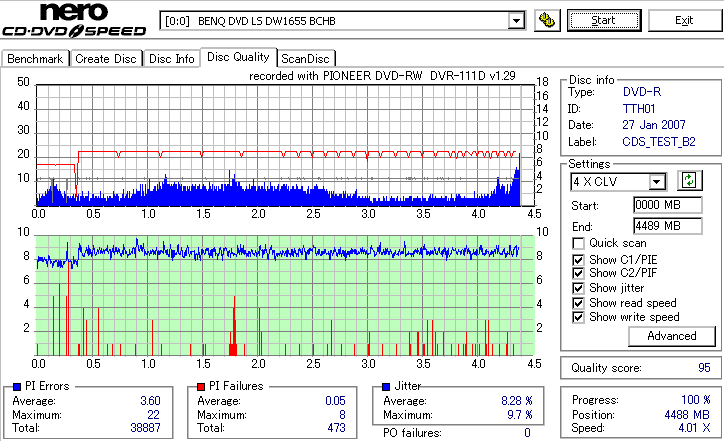Click the Speed value 4.01 X
The height and width of the screenshot is (441, 724).
(694, 428)
